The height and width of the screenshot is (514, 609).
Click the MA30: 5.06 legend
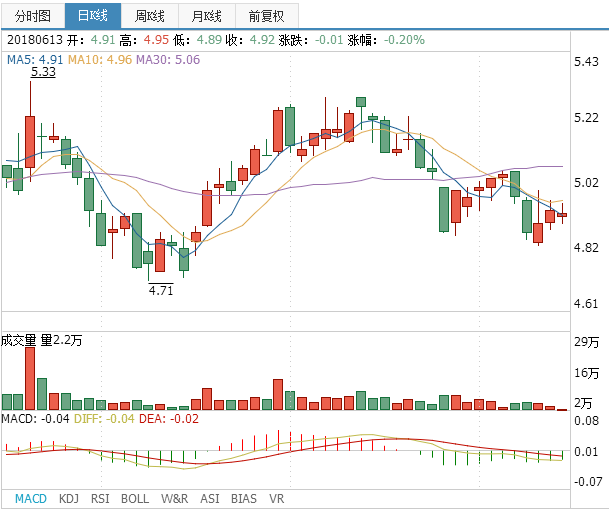tap(168, 59)
